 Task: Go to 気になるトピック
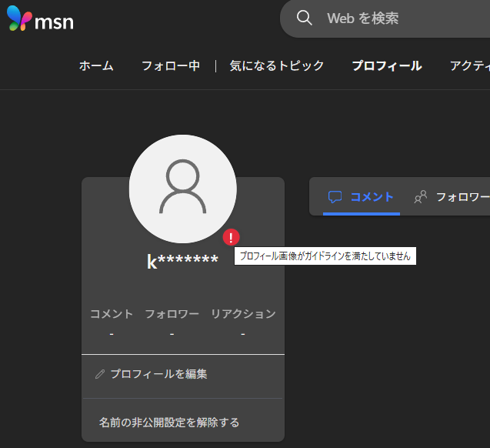[277, 66]
